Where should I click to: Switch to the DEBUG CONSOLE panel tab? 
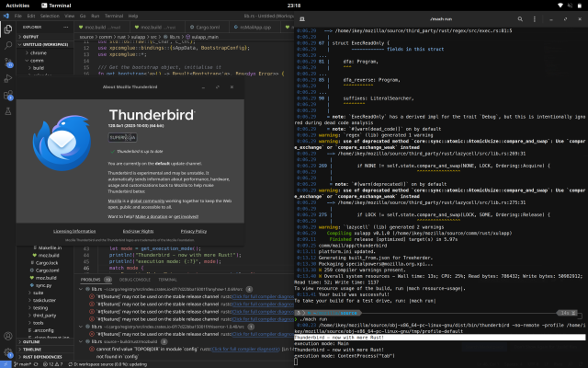135,280
